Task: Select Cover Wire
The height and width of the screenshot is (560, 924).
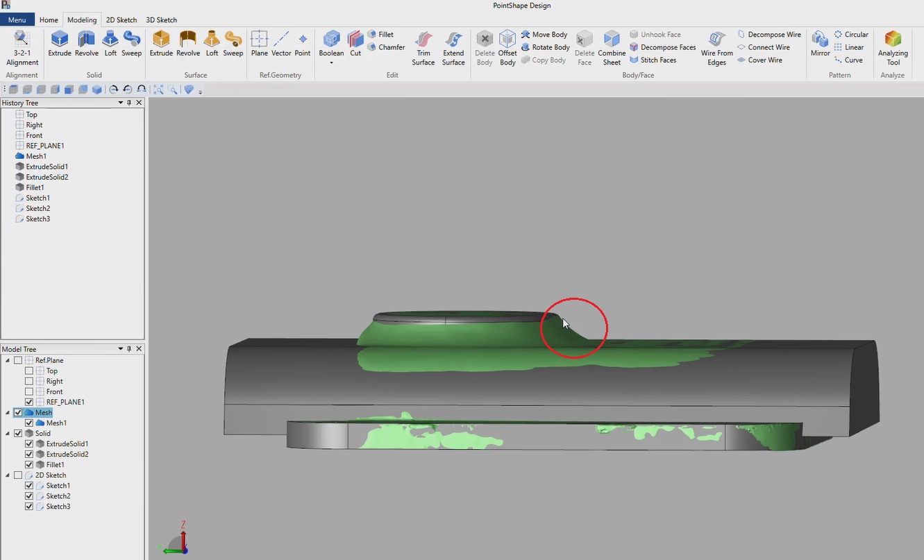Action: coord(759,60)
